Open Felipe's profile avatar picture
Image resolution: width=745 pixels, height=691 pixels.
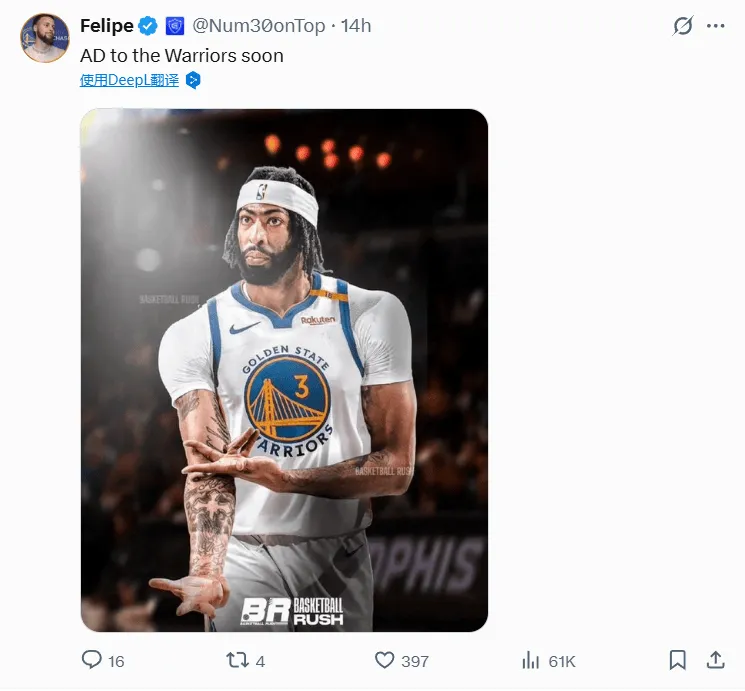pyautogui.click(x=45, y=39)
